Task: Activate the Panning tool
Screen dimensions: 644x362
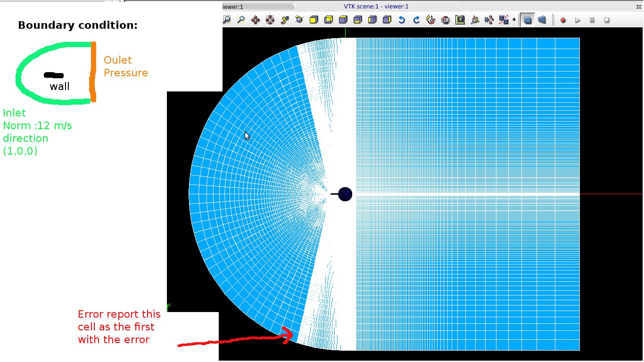Action: [x=256, y=20]
